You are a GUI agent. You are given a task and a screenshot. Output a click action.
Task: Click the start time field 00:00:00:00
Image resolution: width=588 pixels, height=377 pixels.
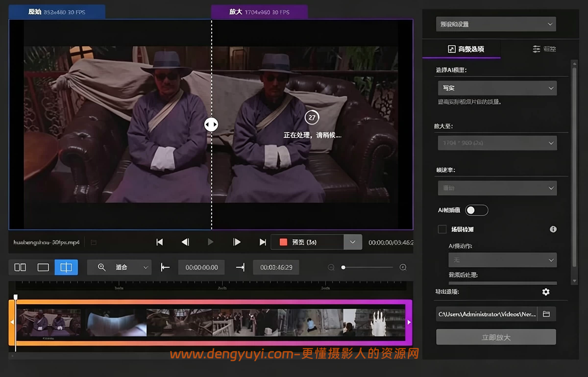click(201, 267)
